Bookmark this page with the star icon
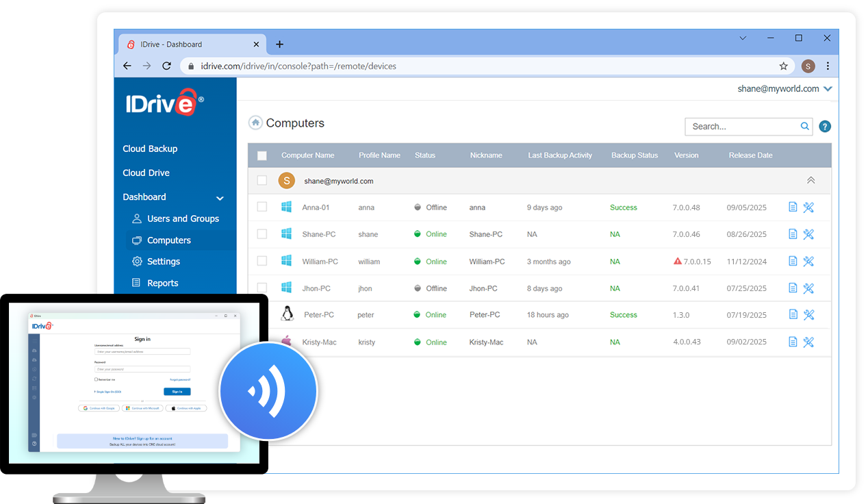The image size is (868, 504). [784, 66]
